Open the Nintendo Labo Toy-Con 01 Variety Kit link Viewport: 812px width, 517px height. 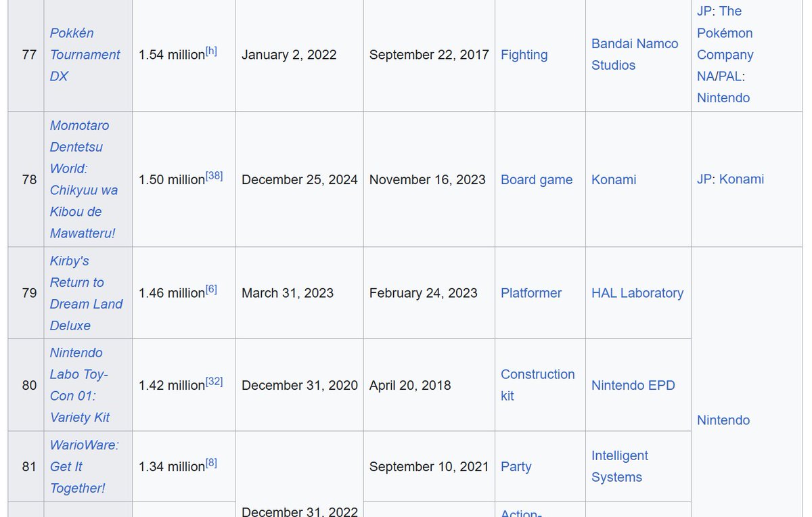pos(80,385)
